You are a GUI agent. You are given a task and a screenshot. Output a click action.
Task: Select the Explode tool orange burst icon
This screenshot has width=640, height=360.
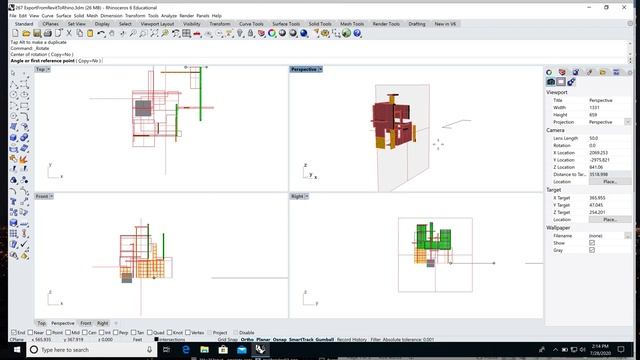24,159
